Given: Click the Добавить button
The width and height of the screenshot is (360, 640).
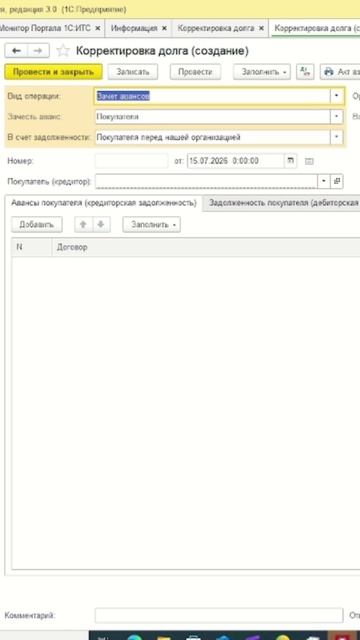Looking at the screenshot, I should coord(37,225).
